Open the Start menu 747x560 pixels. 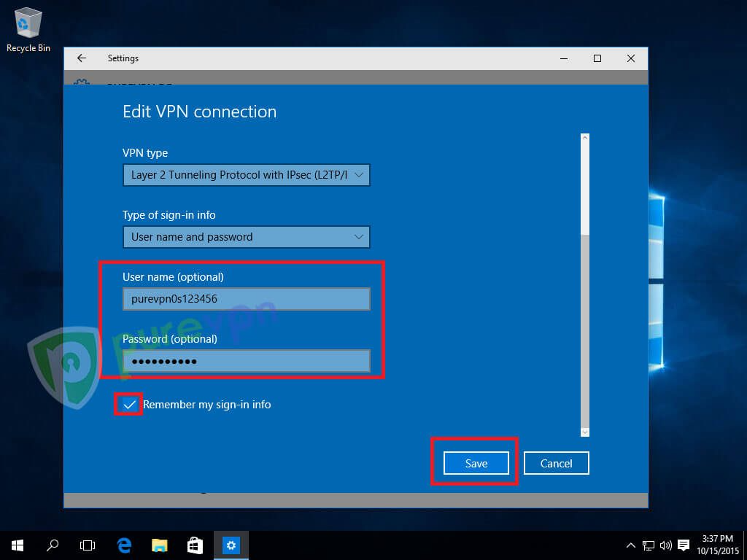(16, 545)
